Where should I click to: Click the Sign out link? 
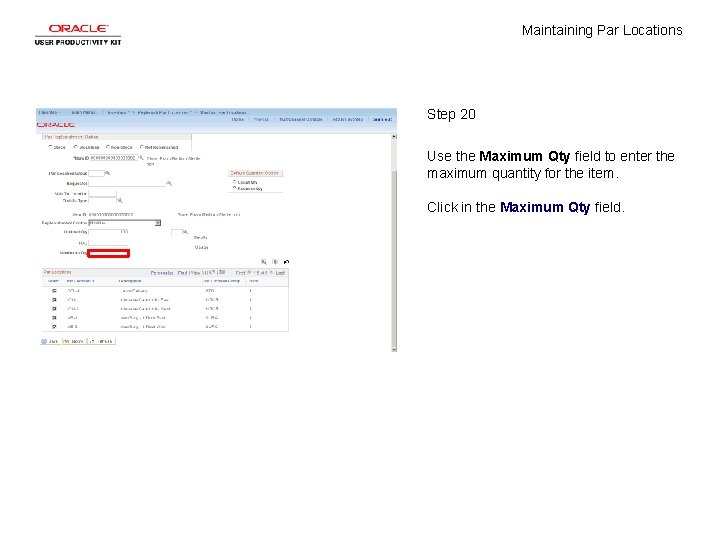point(382,119)
